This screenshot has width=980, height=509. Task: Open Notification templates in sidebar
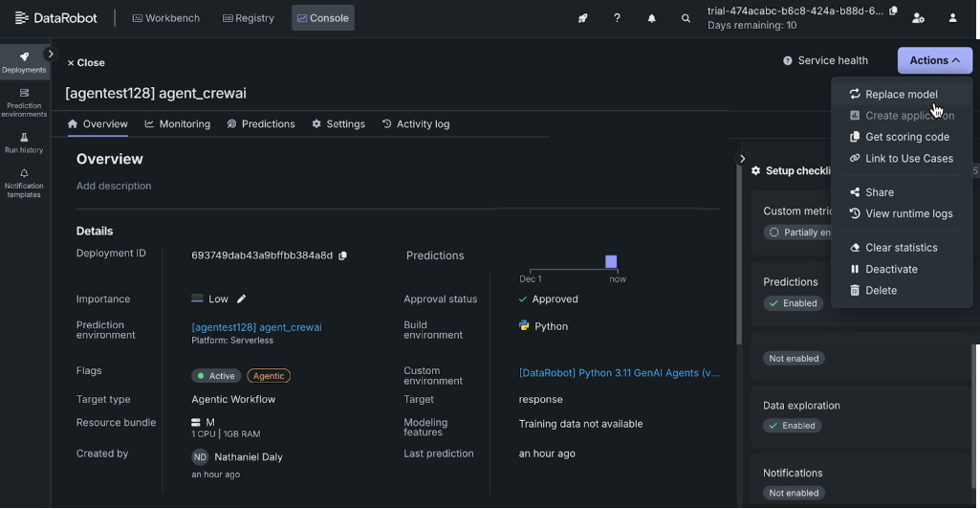pos(24,183)
